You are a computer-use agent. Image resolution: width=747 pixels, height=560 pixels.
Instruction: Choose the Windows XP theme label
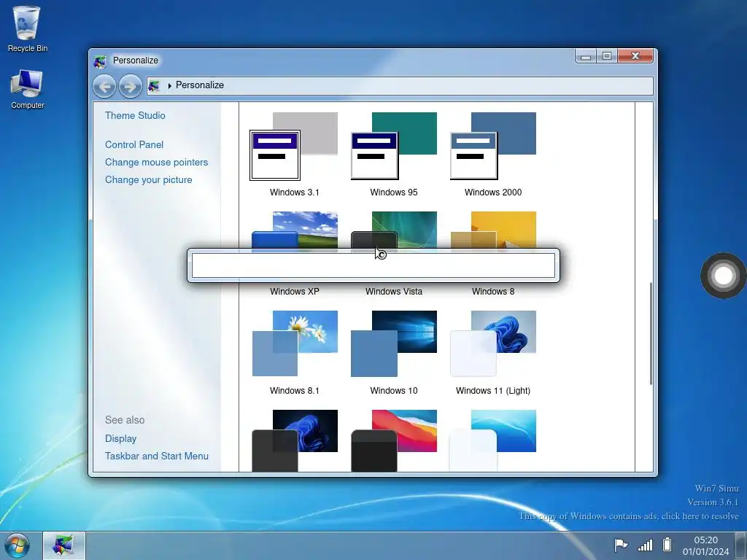coord(295,292)
